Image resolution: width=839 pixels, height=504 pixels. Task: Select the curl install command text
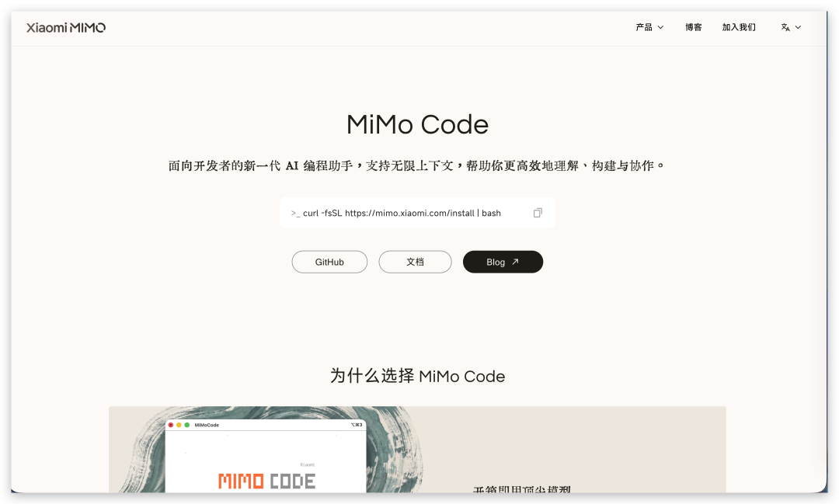click(x=402, y=213)
